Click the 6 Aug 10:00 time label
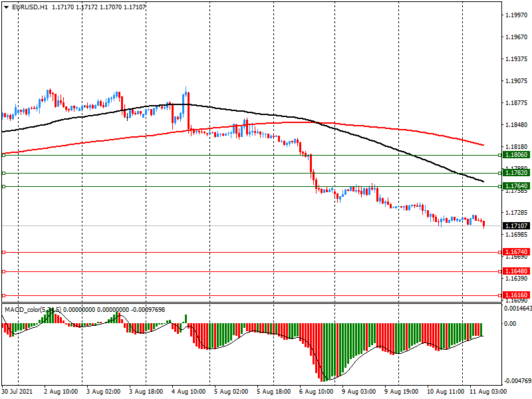 (x=317, y=392)
